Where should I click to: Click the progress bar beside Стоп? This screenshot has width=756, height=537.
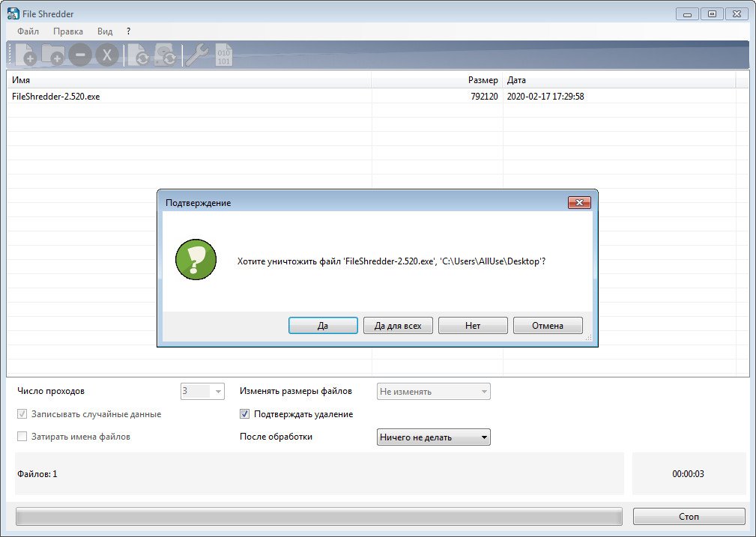coord(318,516)
